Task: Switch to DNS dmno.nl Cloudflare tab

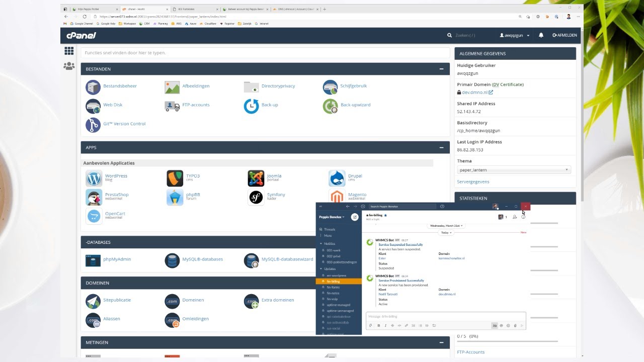Action: click(295, 9)
